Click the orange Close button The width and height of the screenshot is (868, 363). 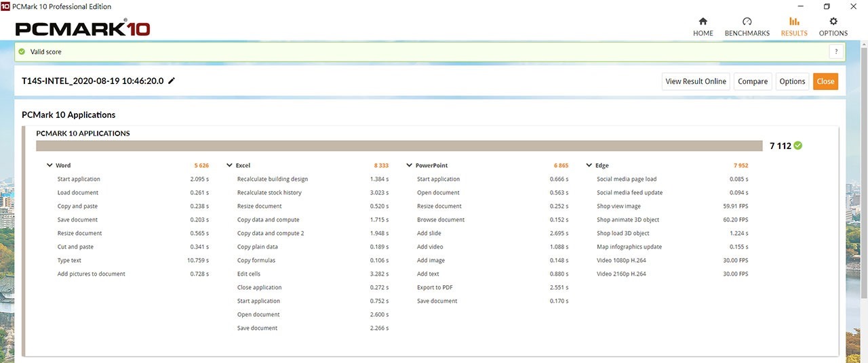825,81
